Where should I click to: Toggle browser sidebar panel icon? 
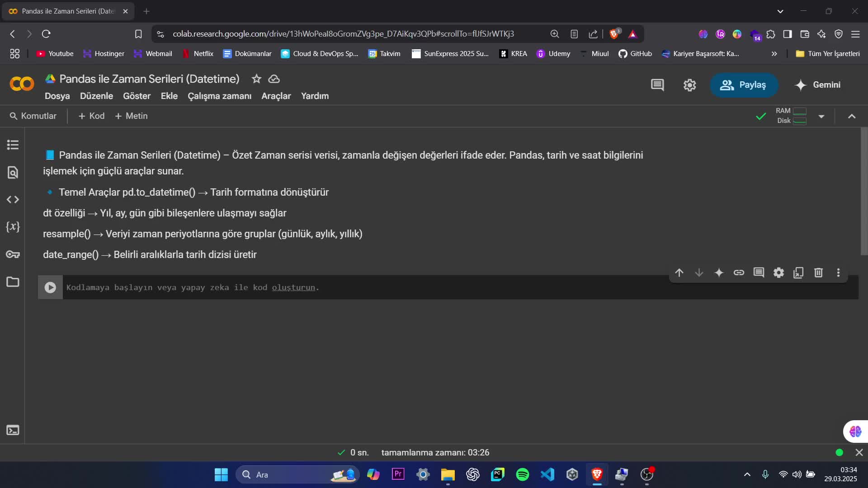788,34
